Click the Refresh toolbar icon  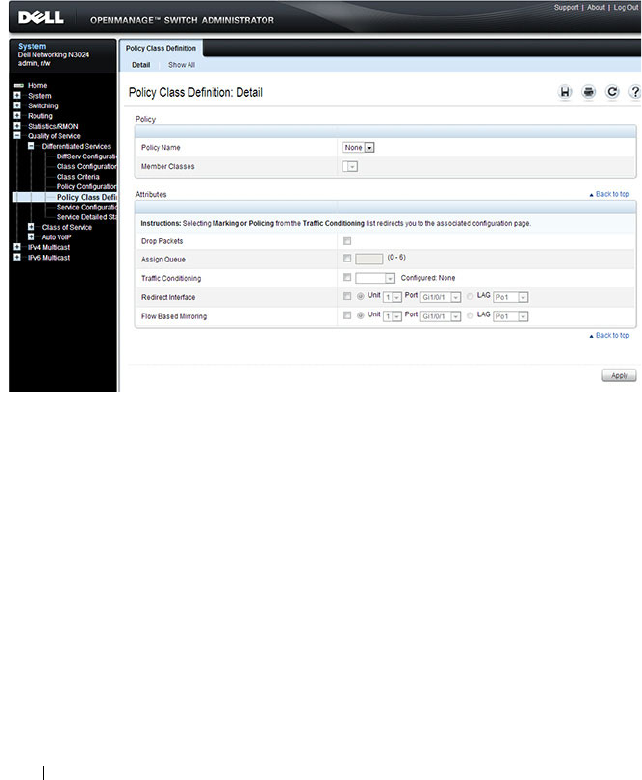[x=612, y=92]
